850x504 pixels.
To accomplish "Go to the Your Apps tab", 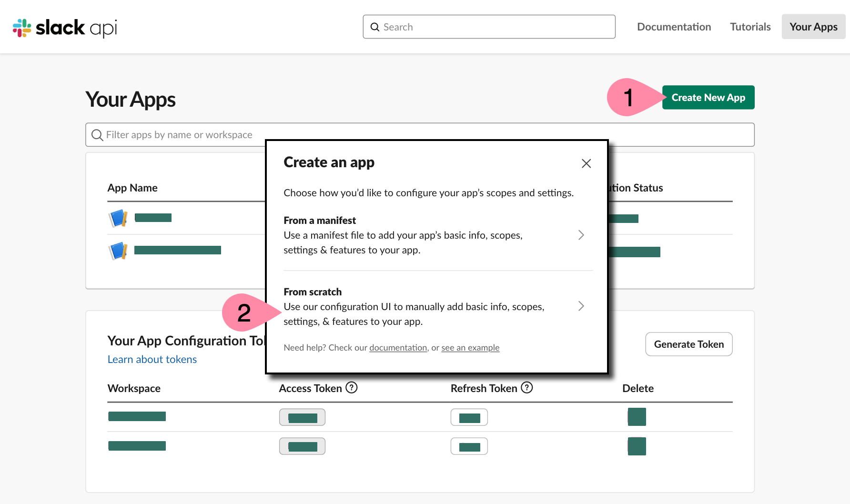I will coord(813,27).
